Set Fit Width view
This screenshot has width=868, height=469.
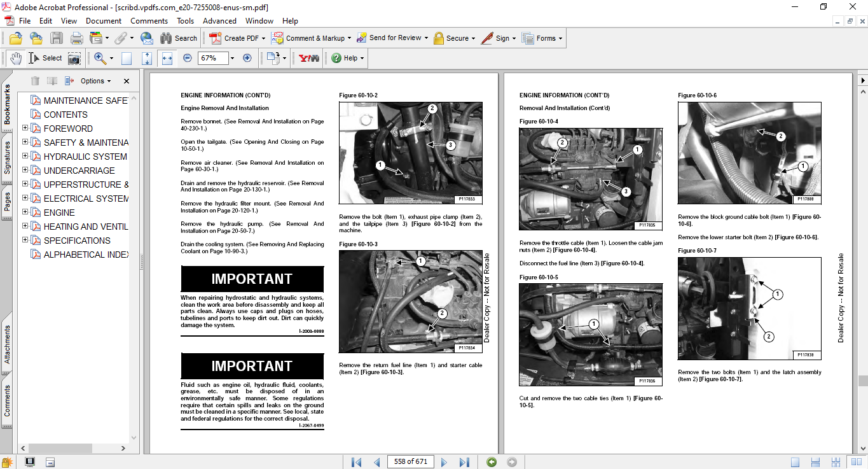pyautogui.click(x=167, y=58)
